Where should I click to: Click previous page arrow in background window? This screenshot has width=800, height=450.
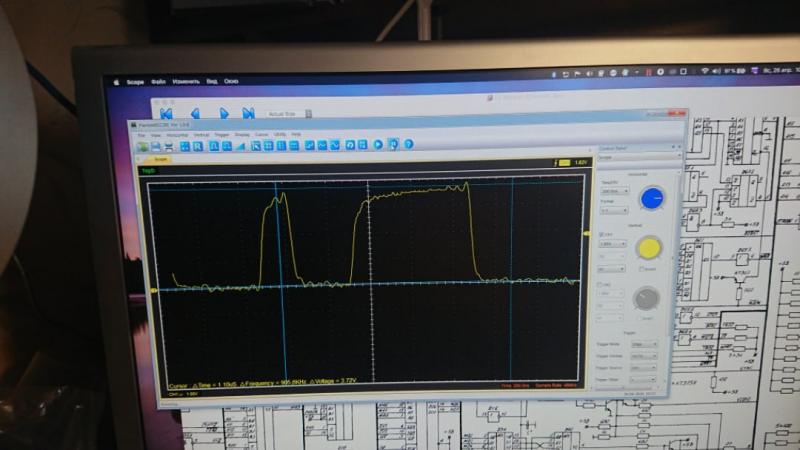(194, 114)
